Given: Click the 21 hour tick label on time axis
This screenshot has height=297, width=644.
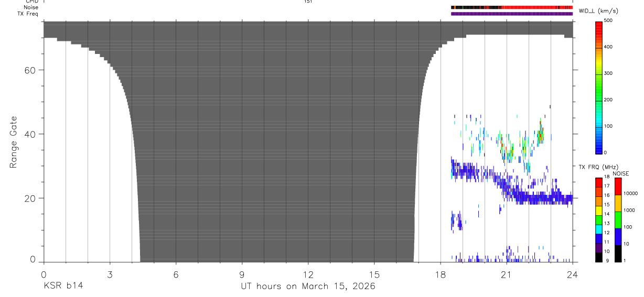Looking at the screenshot, I should (506, 274).
